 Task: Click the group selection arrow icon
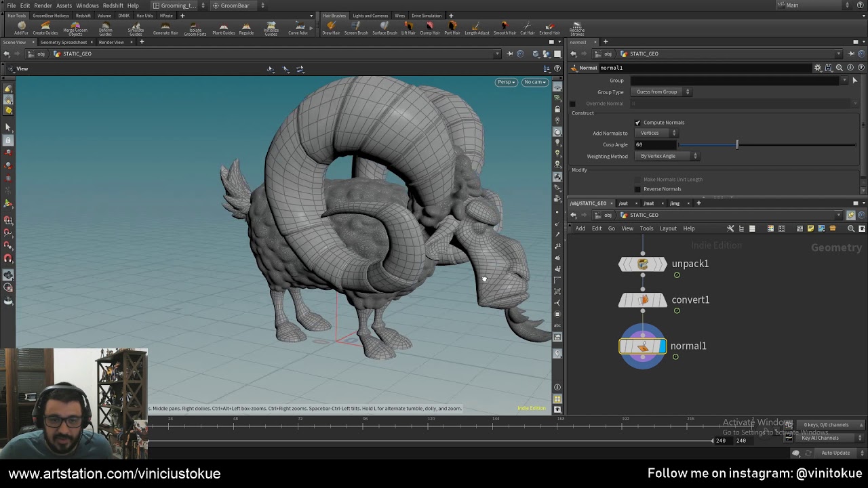(x=854, y=81)
